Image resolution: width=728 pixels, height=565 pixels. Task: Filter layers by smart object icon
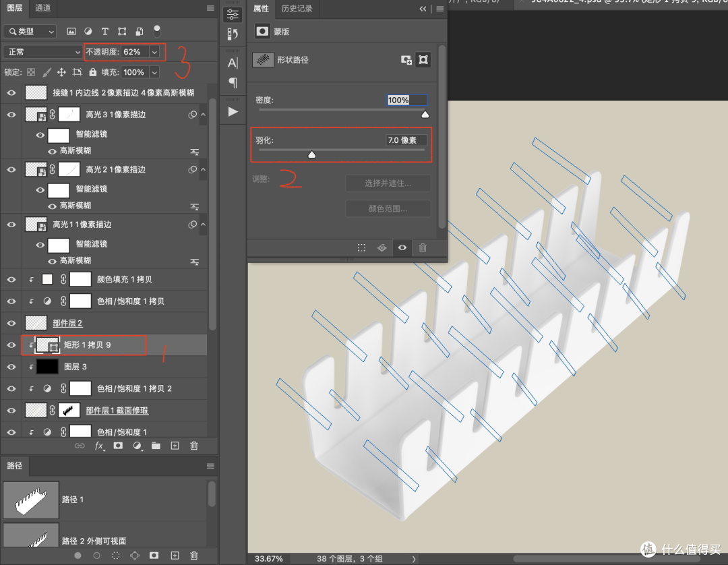[x=140, y=32]
